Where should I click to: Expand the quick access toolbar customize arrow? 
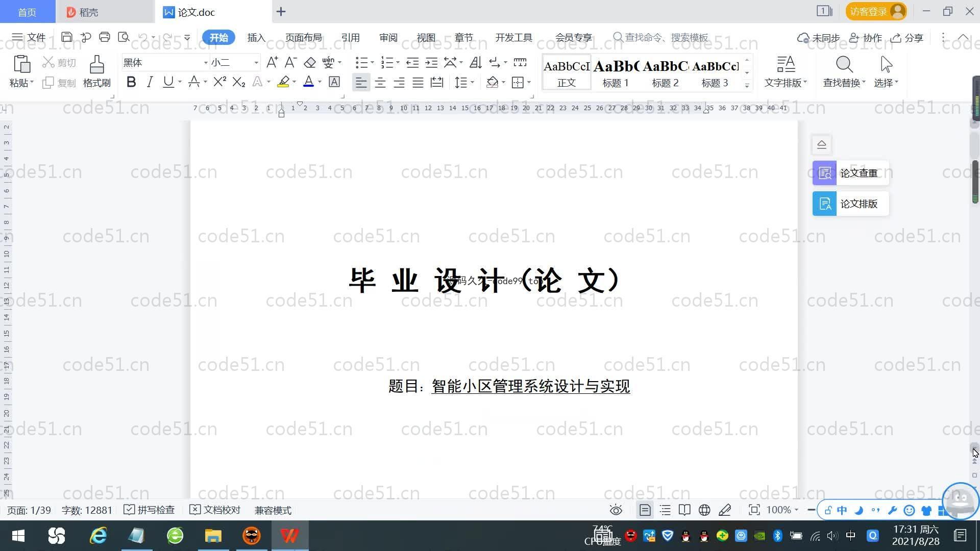(187, 38)
